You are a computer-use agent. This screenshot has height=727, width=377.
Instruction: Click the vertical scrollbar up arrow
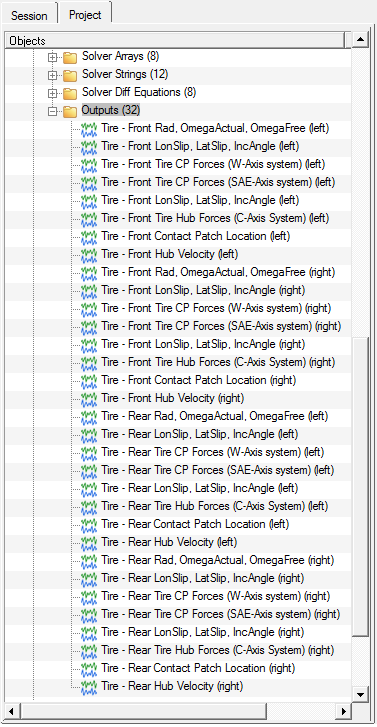360,40
